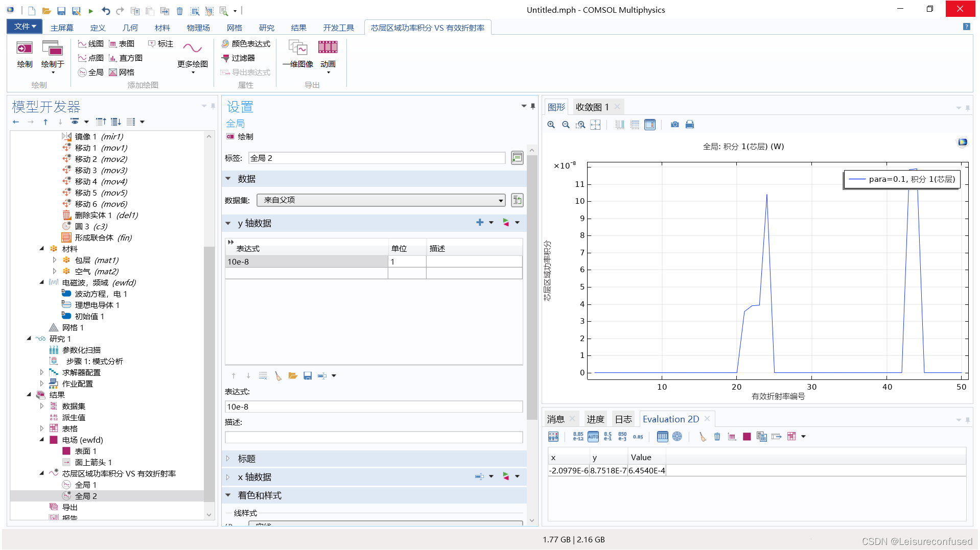Collapse the 研究 1 tree node
This screenshot has width=980, height=550.
29,339
